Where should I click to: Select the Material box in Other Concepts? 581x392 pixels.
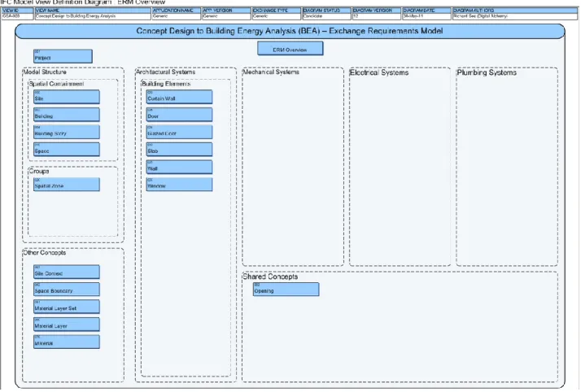pyautogui.click(x=67, y=342)
